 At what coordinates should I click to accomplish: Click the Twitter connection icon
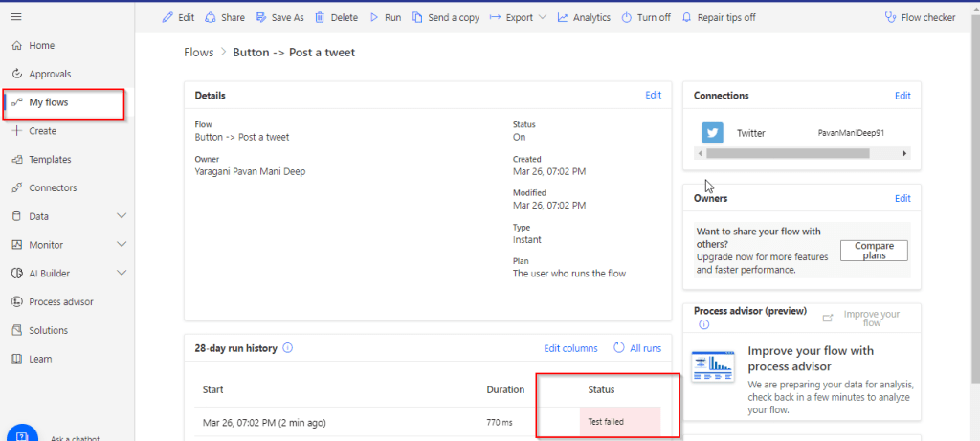pos(712,133)
